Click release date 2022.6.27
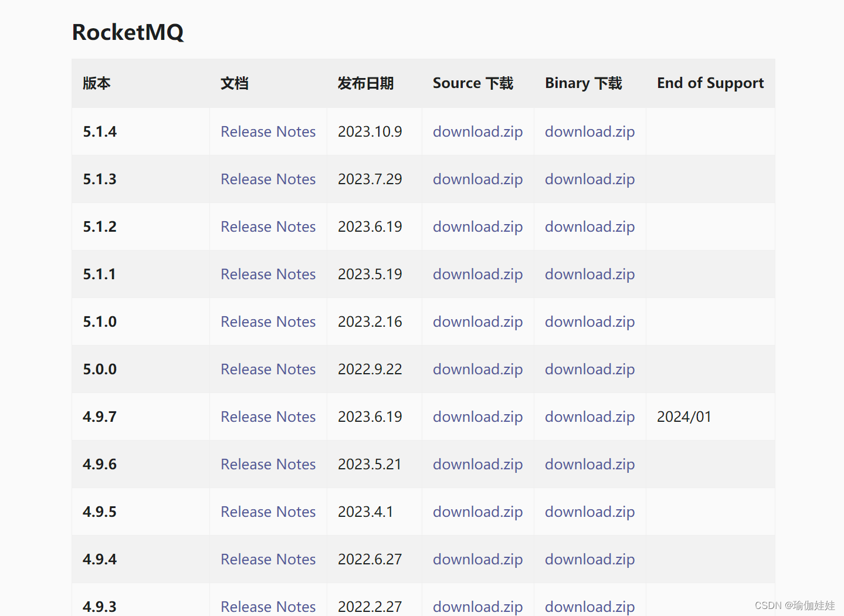This screenshot has height=616, width=844. click(370, 559)
